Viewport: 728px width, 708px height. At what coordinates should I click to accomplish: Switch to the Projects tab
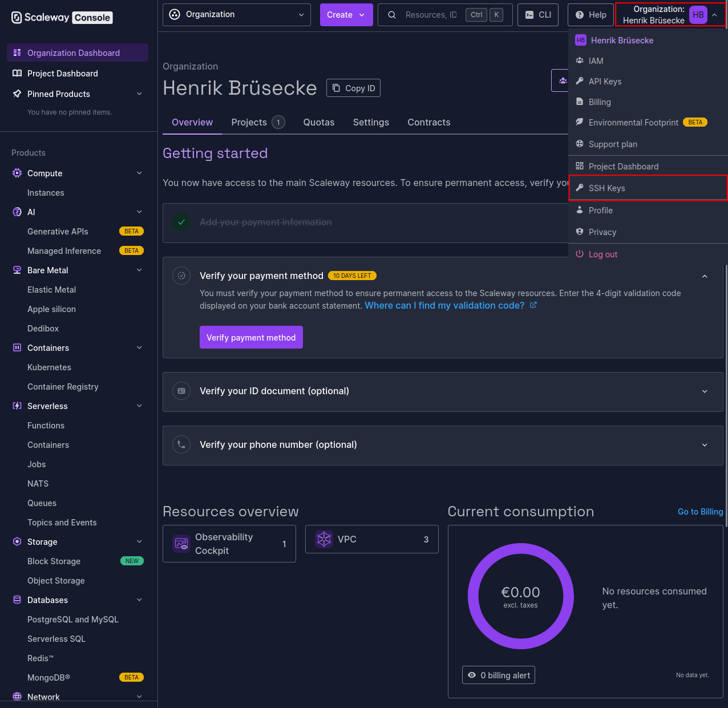258,122
